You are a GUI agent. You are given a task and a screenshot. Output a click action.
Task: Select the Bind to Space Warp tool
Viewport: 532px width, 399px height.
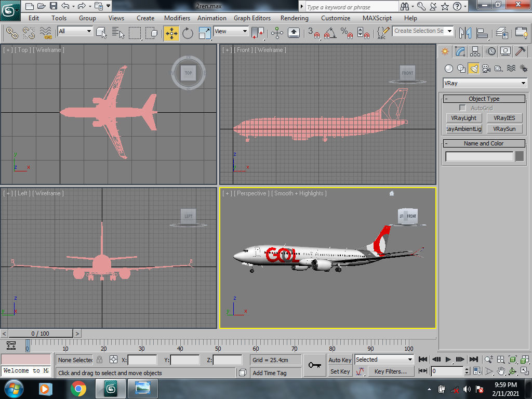(x=46, y=33)
